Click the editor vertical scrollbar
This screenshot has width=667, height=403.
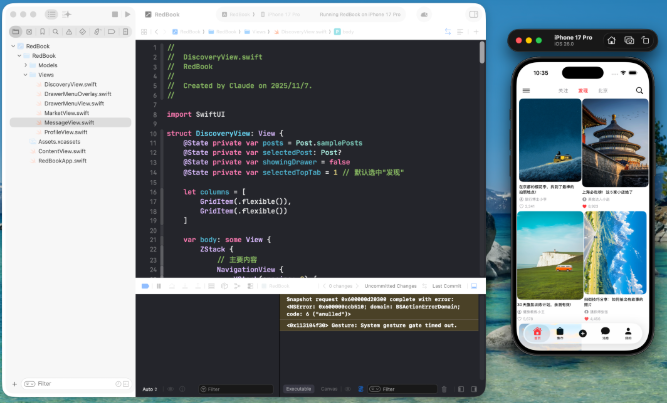tap(482, 52)
